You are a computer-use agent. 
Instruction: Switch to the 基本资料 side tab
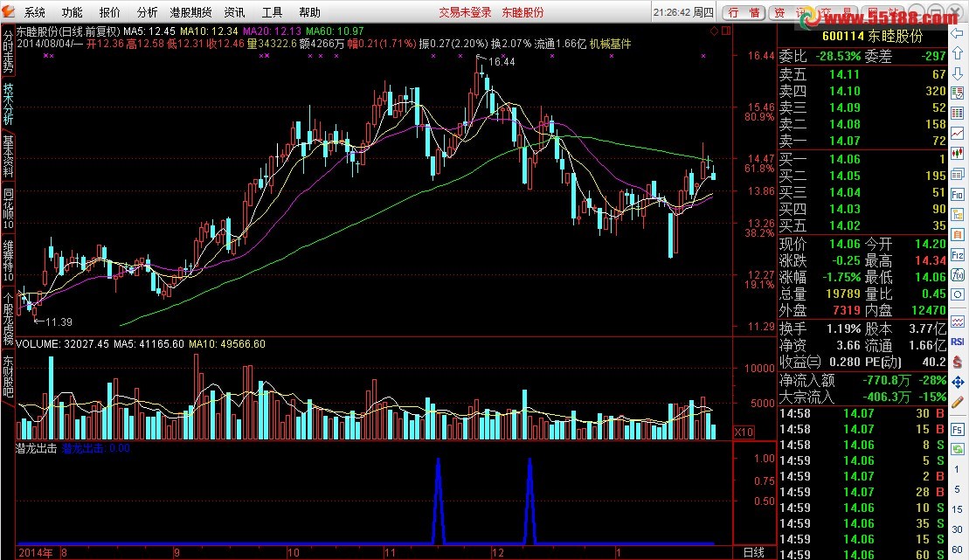(8, 157)
